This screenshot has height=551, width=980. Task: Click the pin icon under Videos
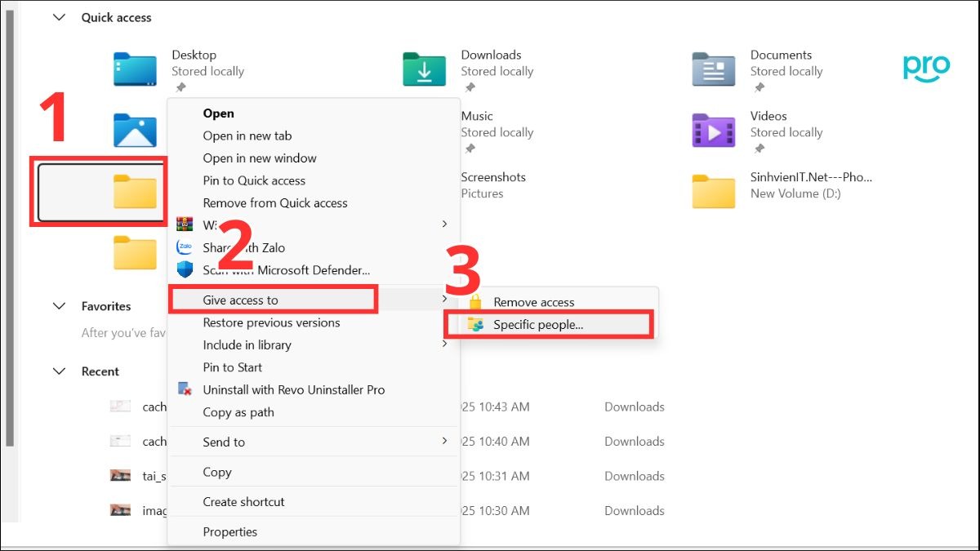pos(759,149)
